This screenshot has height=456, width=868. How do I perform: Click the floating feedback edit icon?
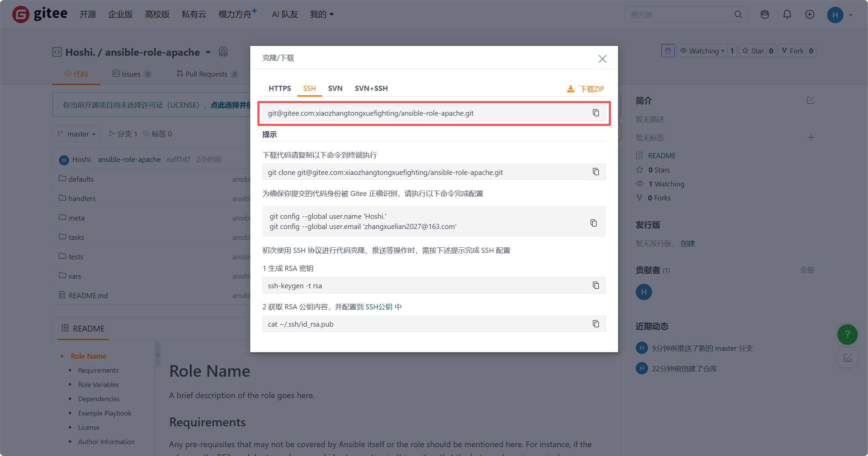(847, 358)
